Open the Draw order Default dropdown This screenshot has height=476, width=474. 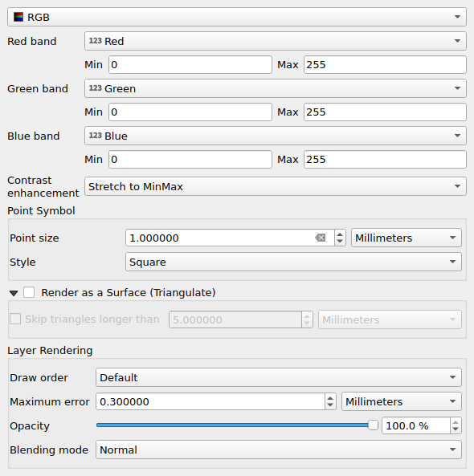point(279,377)
